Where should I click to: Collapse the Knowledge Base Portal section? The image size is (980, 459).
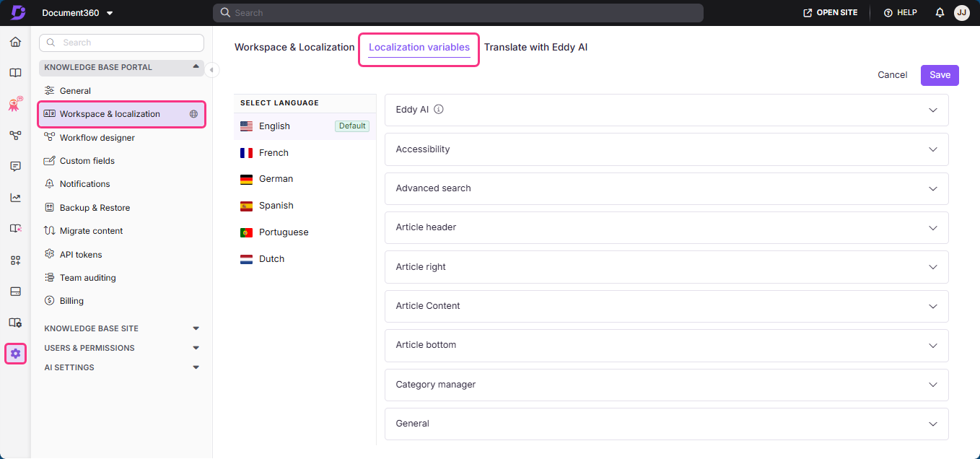(121, 67)
